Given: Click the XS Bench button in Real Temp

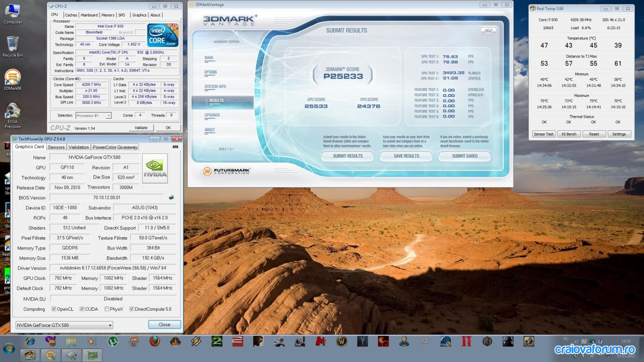Looking at the screenshot, I should point(569,134).
